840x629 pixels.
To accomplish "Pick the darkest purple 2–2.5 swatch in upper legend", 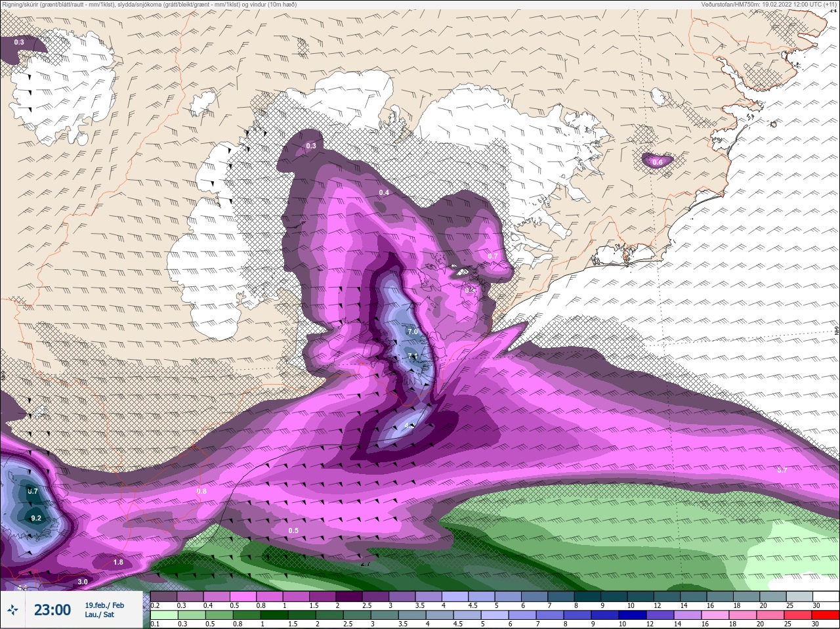I will 349,597.
